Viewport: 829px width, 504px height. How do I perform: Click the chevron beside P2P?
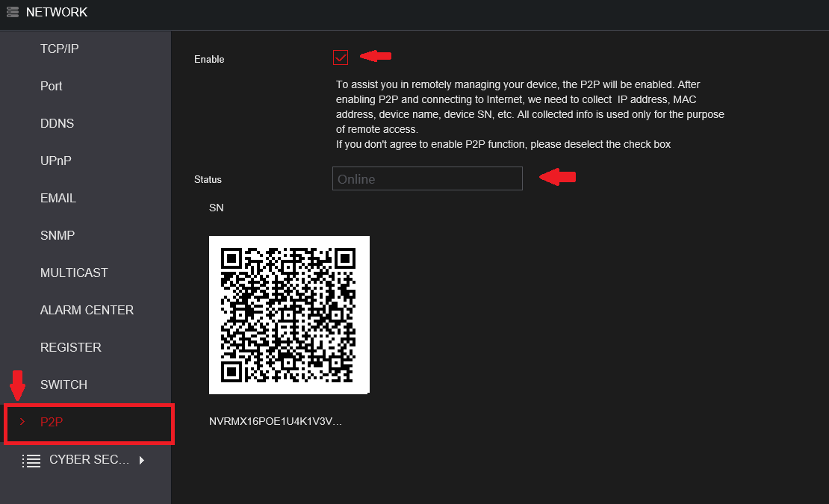[x=22, y=422]
